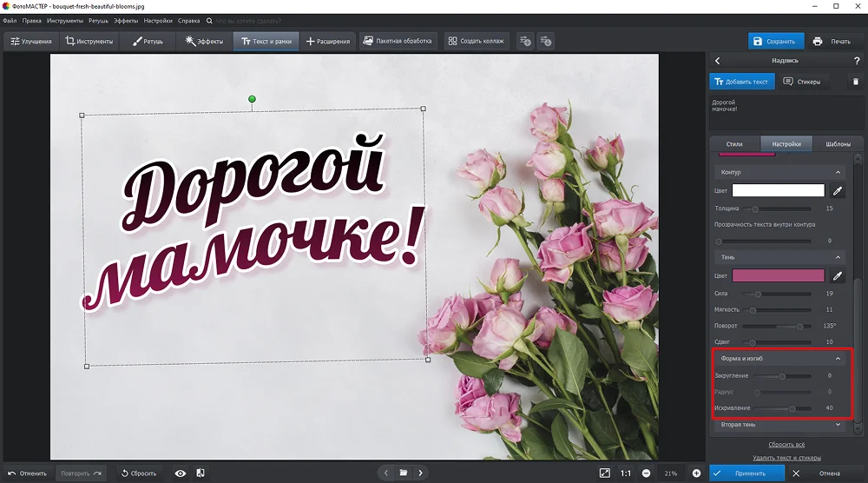Click the pink Тень color swatch
Image resolution: width=868 pixels, height=483 pixels.
(778, 275)
